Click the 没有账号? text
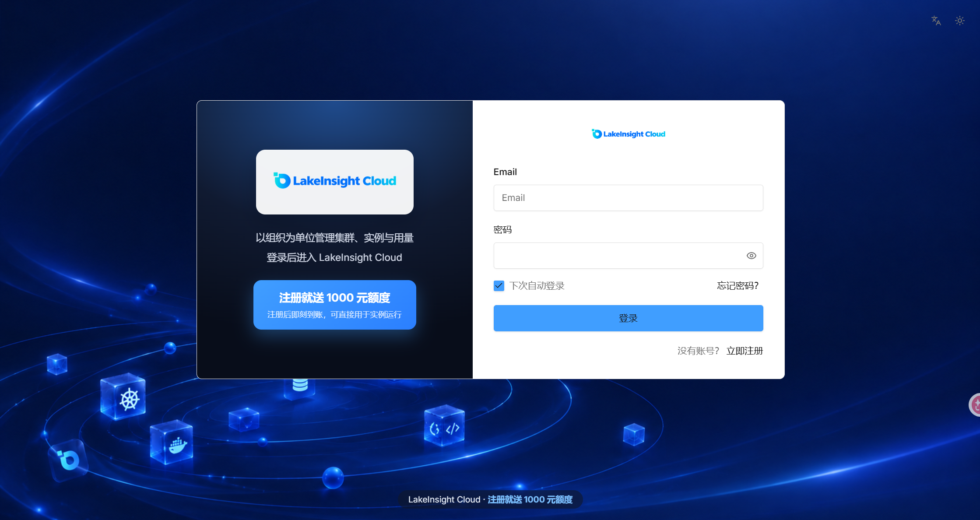This screenshot has height=520, width=980. tap(698, 351)
